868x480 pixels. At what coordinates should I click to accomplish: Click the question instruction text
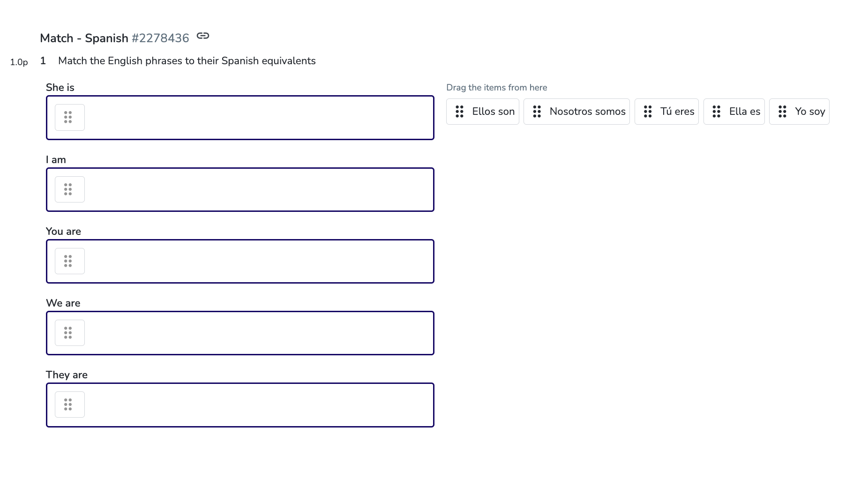pyautogui.click(x=187, y=61)
